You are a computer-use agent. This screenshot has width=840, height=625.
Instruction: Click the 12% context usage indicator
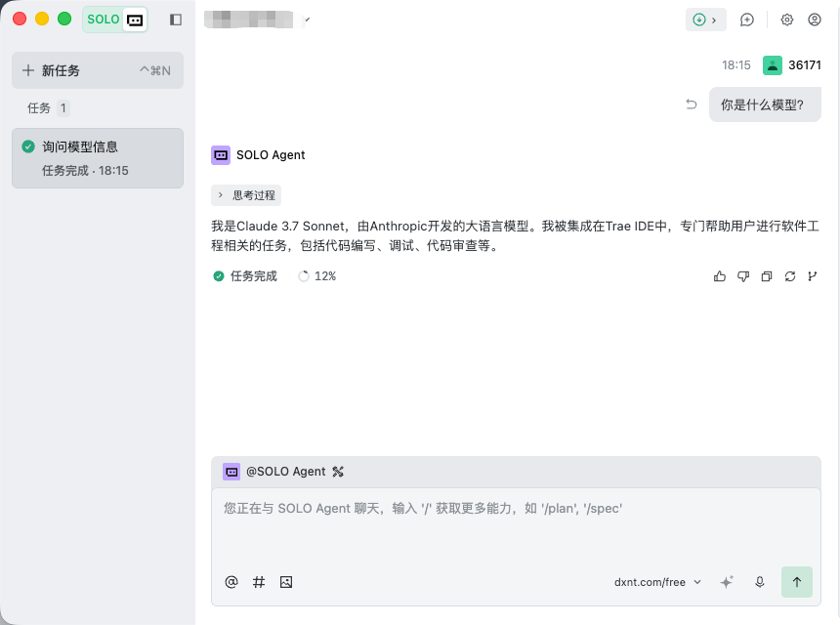point(317,276)
